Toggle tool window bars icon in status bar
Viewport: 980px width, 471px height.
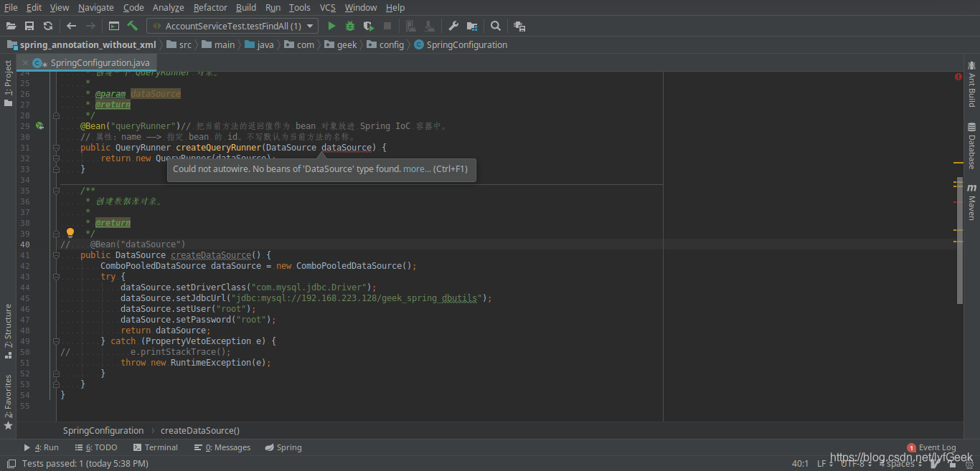point(10,464)
